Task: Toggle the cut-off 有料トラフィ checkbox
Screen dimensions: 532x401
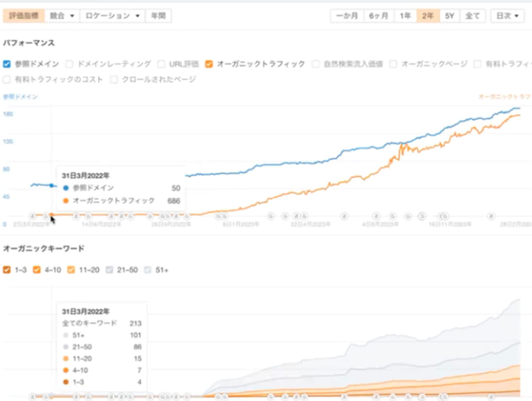Action: coord(477,64)
